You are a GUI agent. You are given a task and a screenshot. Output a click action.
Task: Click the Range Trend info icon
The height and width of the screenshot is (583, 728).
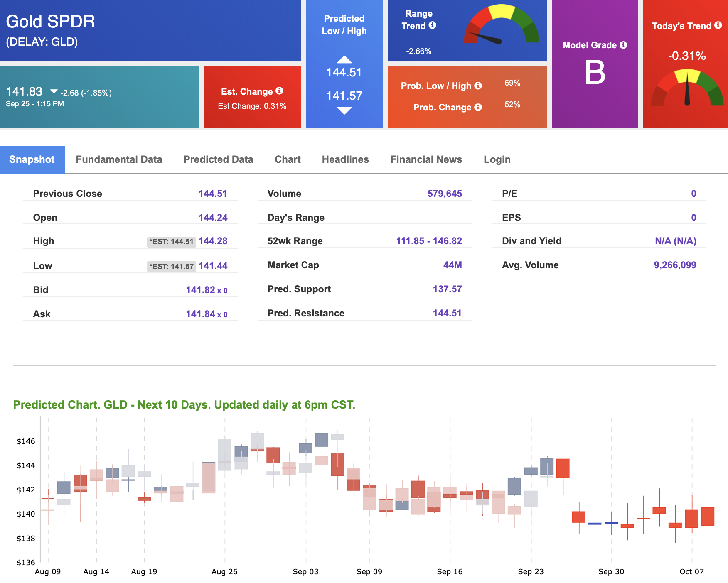coord(433,25)
